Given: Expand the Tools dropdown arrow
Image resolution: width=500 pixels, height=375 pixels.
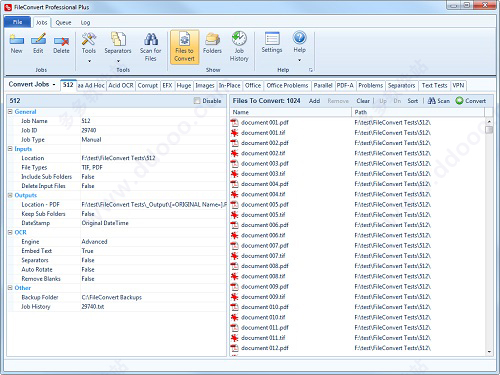Looking at the screenshot, I should [x=89, y=61].
